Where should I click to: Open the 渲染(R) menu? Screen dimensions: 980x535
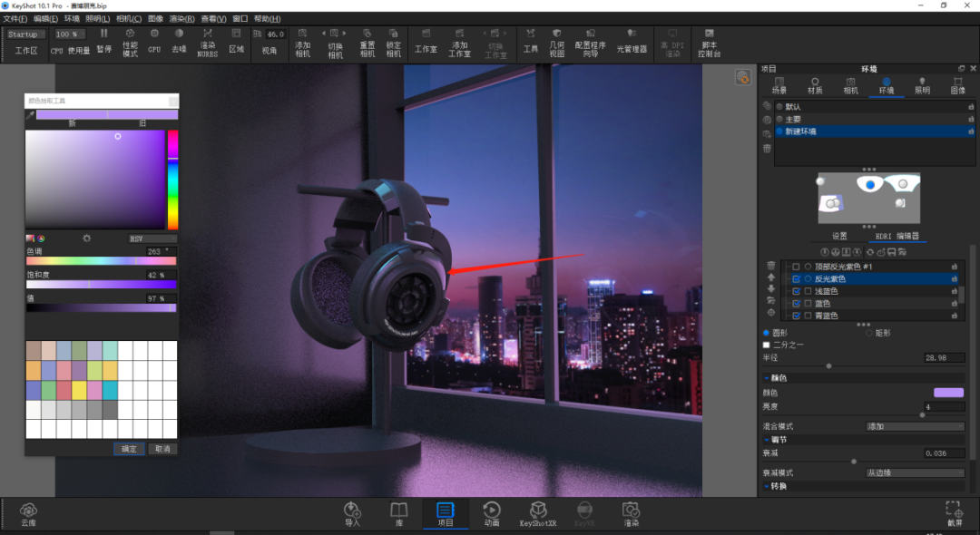pos(181,19)
